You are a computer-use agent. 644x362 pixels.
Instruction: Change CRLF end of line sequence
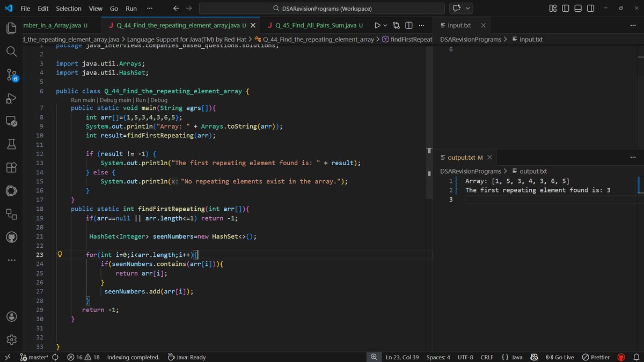pyautogui.click(x=487, y=357)
